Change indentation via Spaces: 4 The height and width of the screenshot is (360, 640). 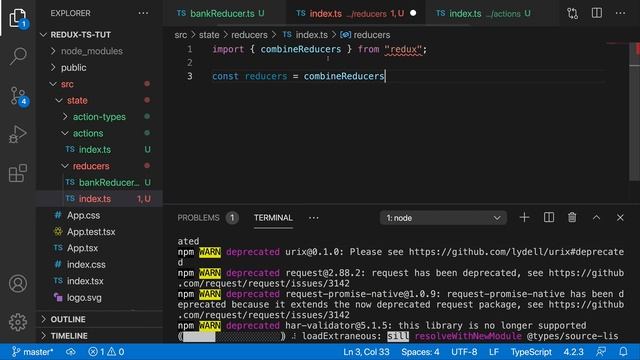pos(420,352)
